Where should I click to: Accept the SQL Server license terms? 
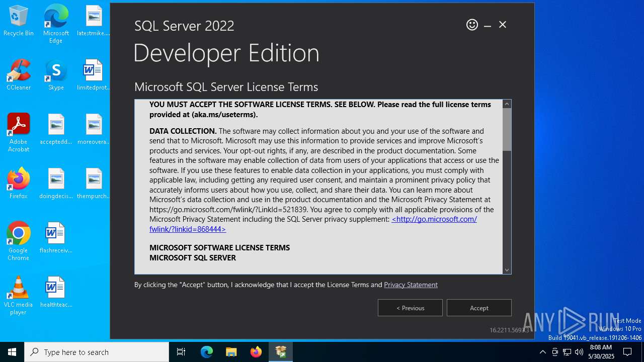479,308
